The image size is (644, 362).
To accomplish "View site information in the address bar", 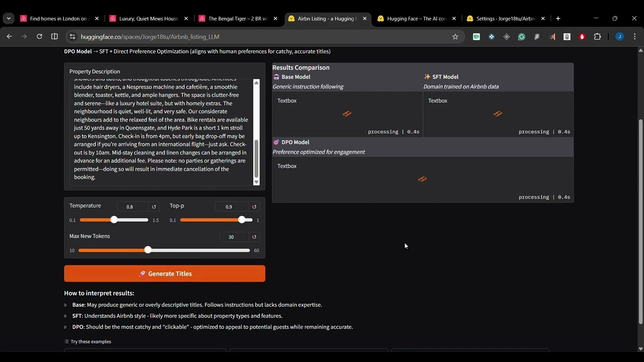I will point(72,37).
